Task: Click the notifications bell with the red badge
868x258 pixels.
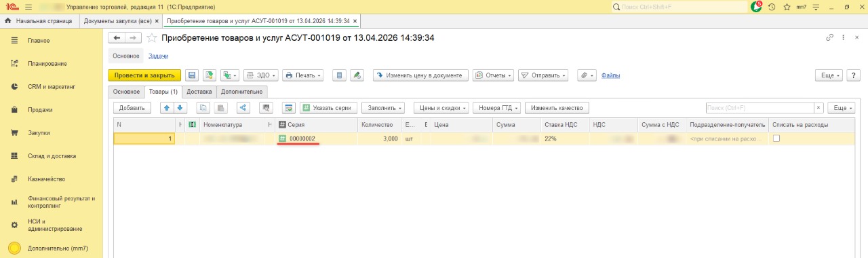Action: pyautogui.click(x=757, y=7)
